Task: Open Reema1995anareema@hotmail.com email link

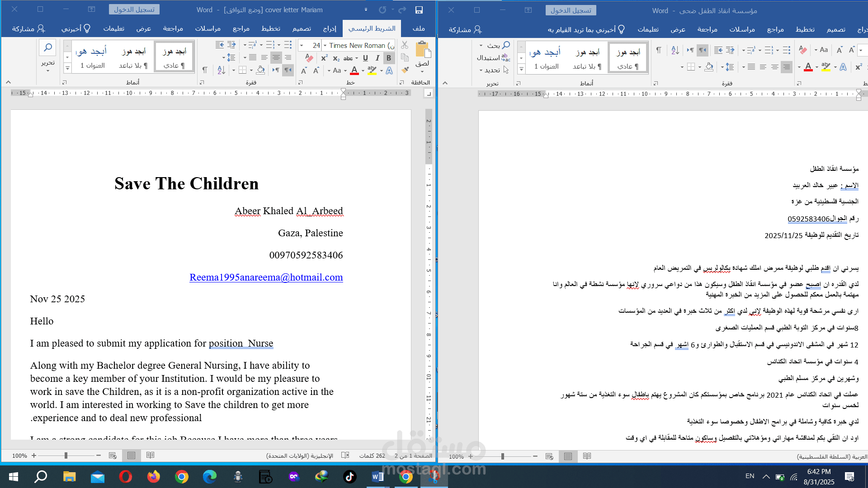Action: point(266,277)
